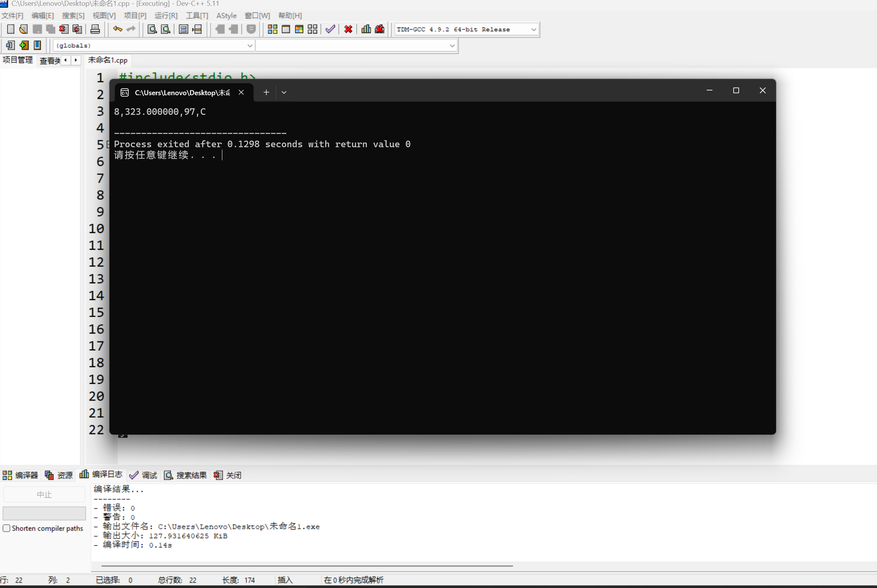Click the red X stop execution icon

click(x=348, y=29)
